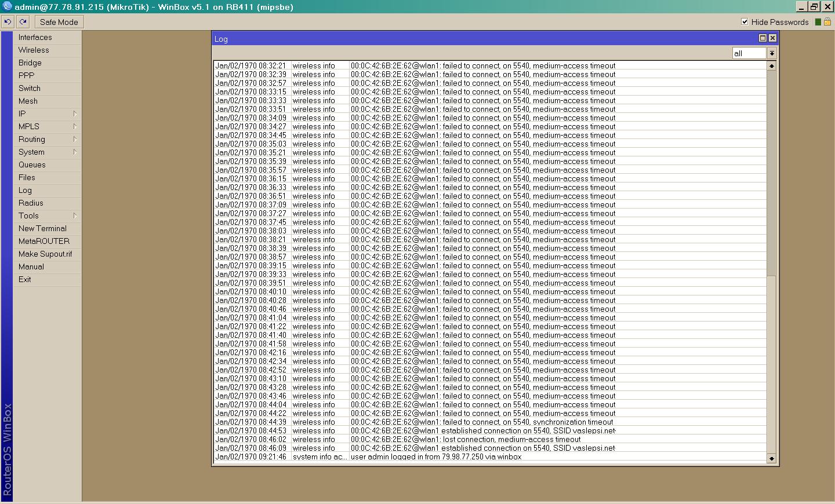This screenshot has height=504, width=835.
Task: Open the Interfaces menu
Action: point(35,37)
